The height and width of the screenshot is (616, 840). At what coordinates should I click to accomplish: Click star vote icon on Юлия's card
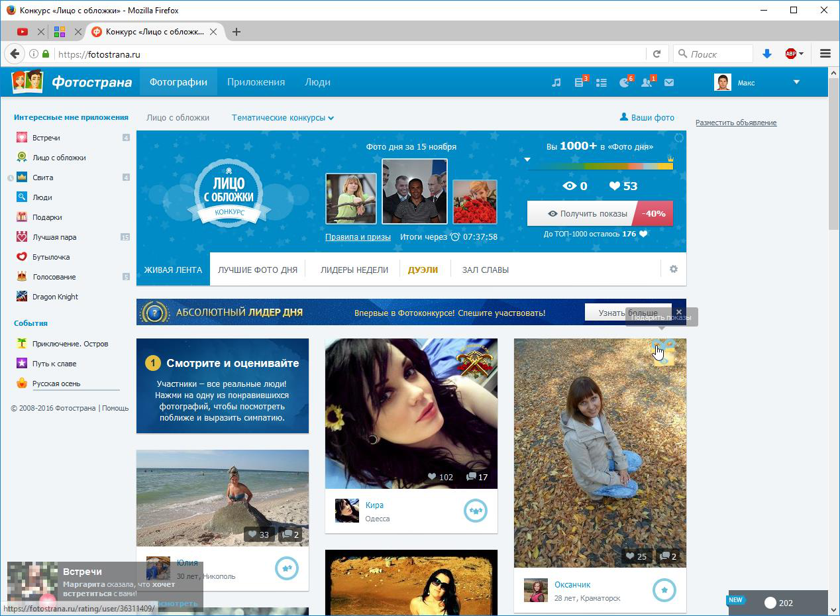tap(286, 568)
